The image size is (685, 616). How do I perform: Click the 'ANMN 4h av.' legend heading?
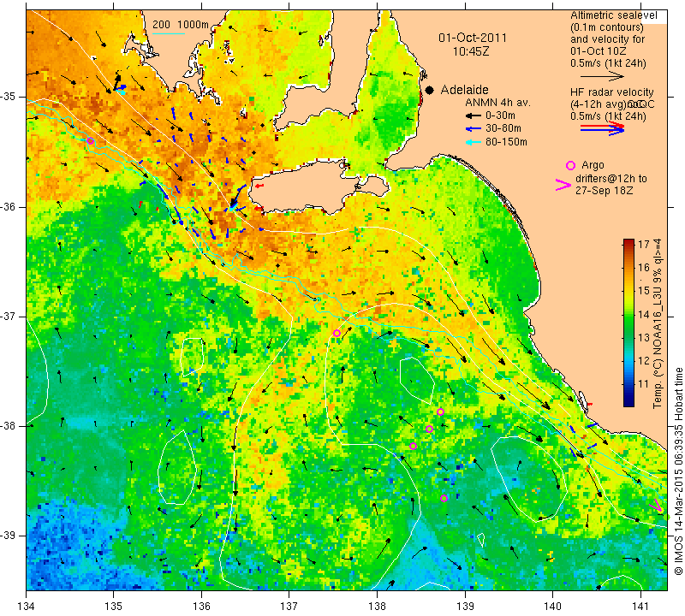[x=497, y=103]
